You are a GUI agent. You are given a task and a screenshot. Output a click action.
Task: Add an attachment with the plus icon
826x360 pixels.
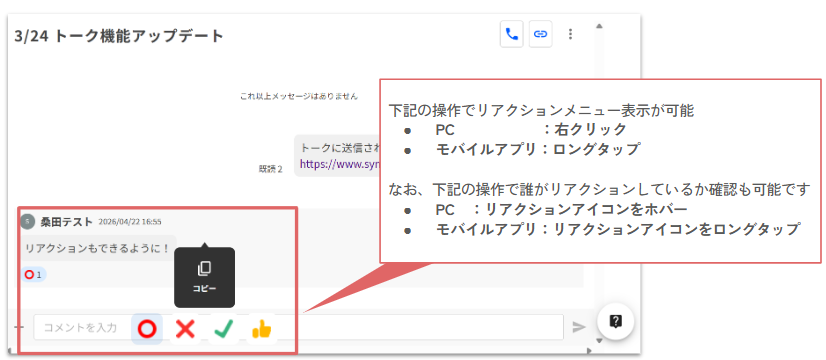tap(19, 327)
